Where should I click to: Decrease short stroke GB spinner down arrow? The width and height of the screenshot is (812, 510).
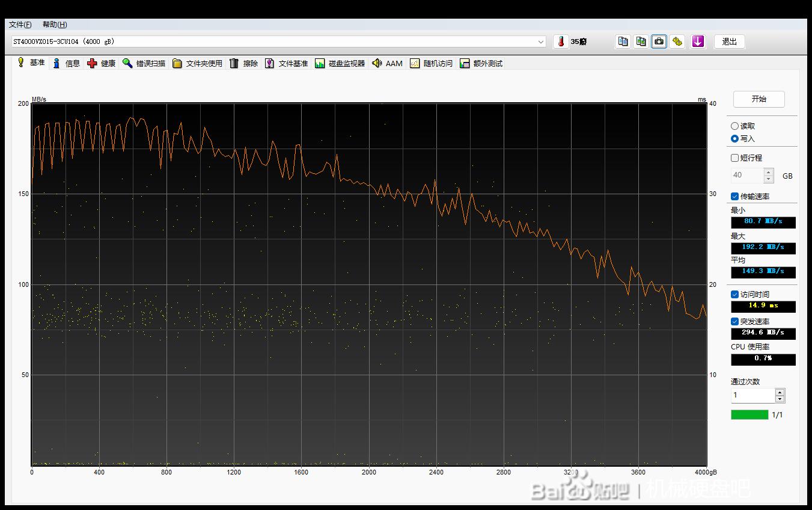click(769, 179)
